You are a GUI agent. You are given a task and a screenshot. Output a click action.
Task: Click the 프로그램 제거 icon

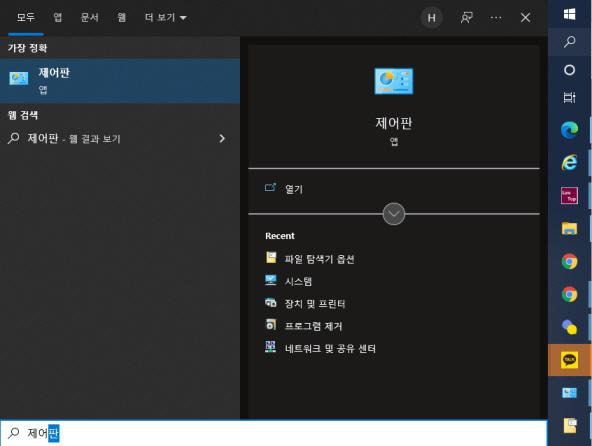pos(271,325)
